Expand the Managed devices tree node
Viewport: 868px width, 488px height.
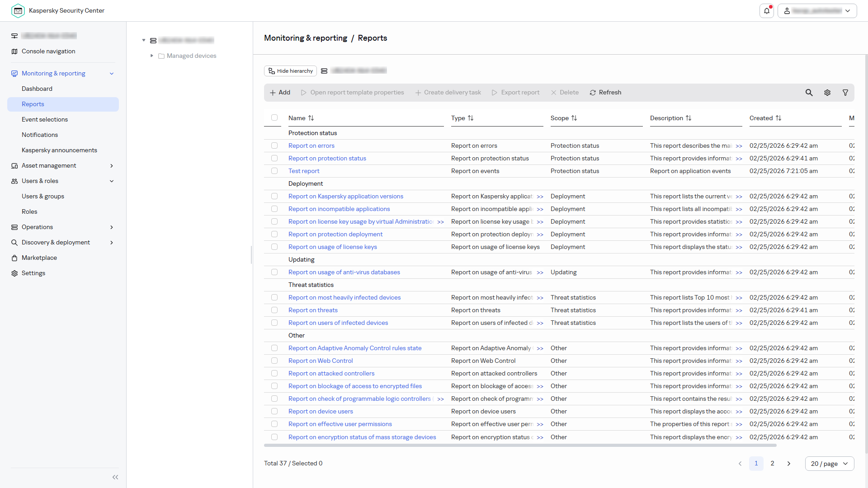(x=152, y=56)
